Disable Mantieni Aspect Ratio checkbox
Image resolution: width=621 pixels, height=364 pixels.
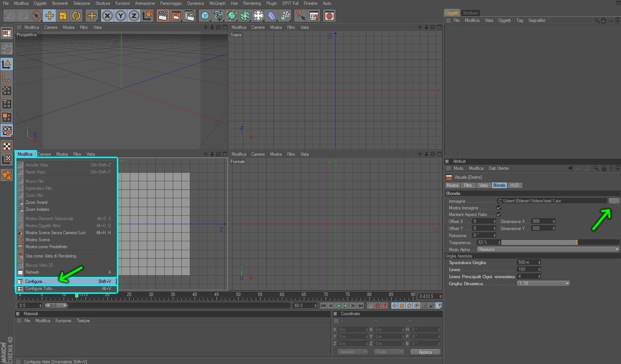499,215
